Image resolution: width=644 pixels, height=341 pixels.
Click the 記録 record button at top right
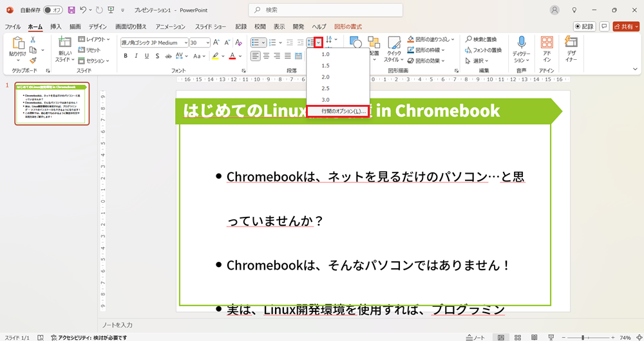585,26
